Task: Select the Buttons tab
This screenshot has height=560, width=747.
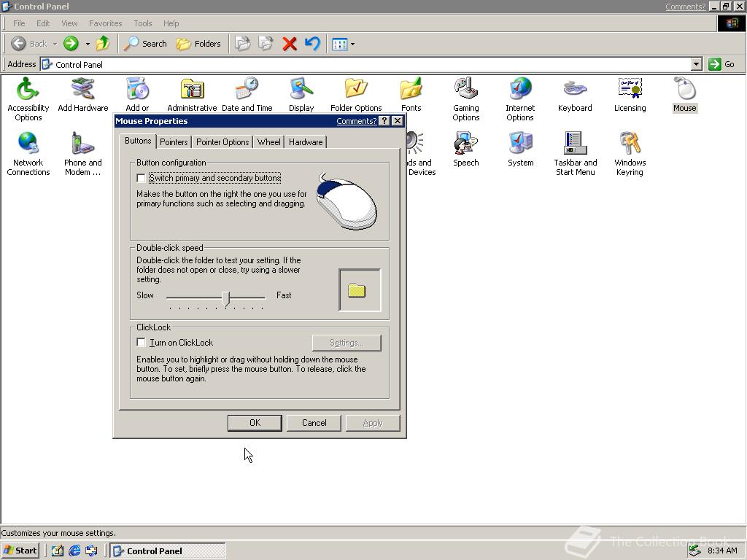Action: point(138,141)
